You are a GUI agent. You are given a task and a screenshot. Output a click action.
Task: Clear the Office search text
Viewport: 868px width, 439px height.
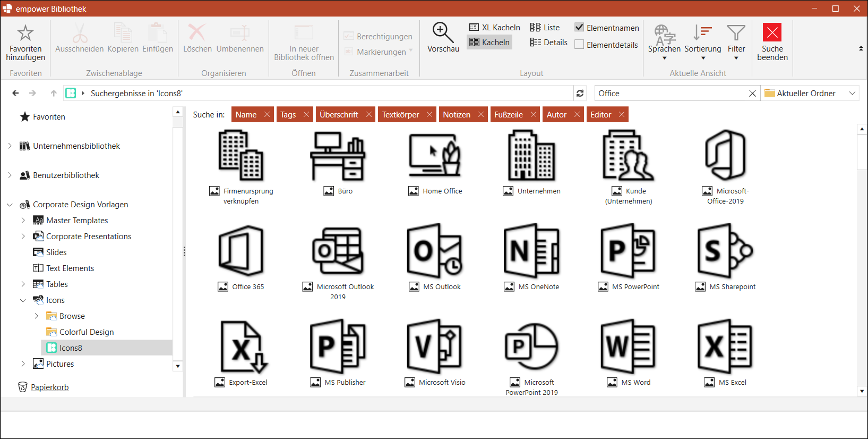[752, 94]
